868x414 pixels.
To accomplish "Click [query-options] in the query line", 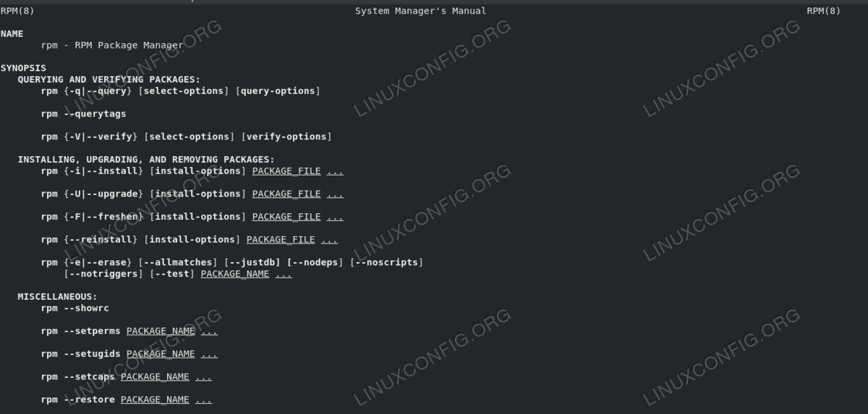I will coord(278,91).
